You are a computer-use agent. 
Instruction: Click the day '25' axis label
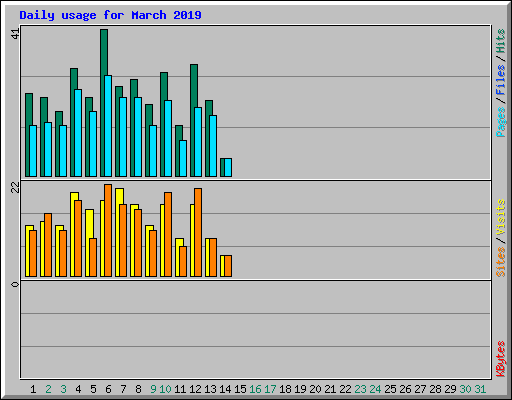point(390,389)
